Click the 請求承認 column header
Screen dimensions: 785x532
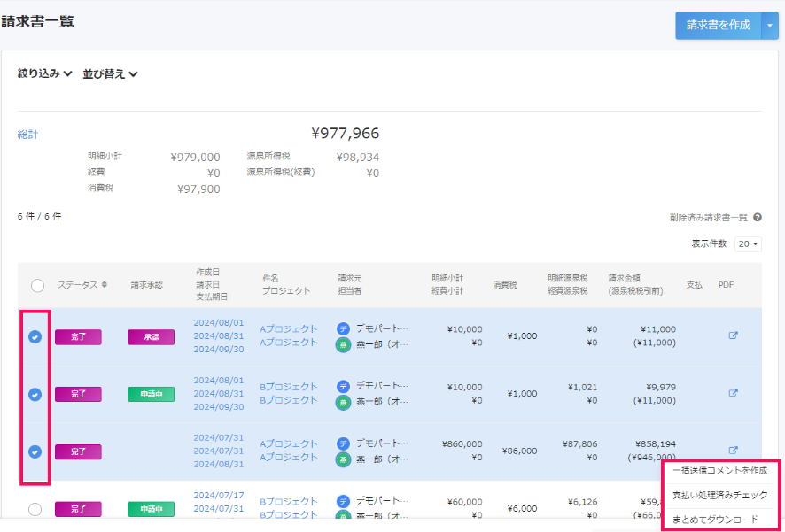[147, 285]
